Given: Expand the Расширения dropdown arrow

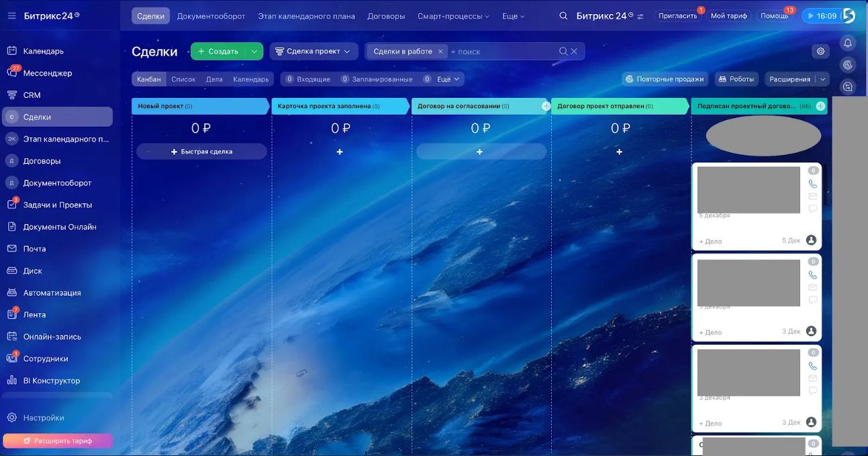Looking at the screenshot, I should click(823, 79).
